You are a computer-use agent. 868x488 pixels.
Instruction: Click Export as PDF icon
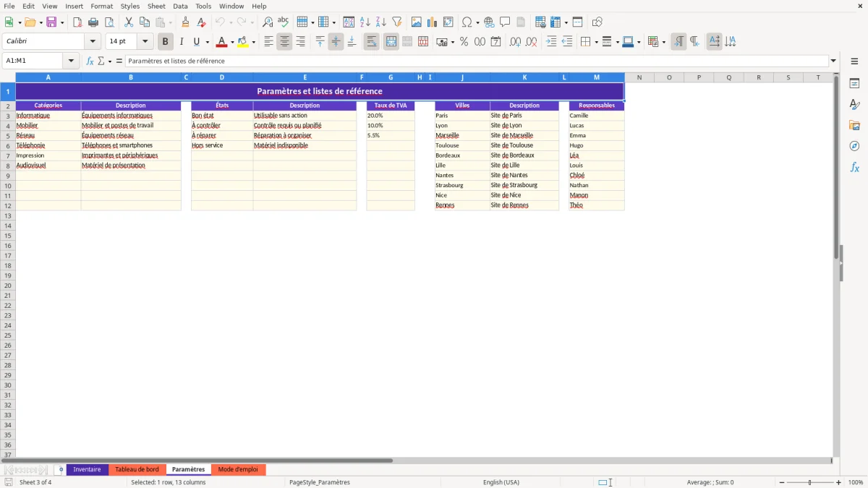coord(77,22)
